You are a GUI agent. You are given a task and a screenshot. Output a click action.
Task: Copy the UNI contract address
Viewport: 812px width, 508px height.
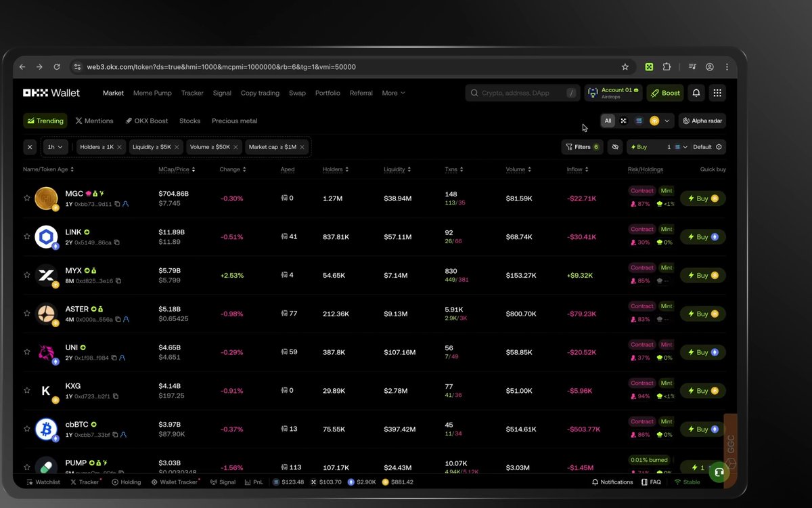pos(114,358)
